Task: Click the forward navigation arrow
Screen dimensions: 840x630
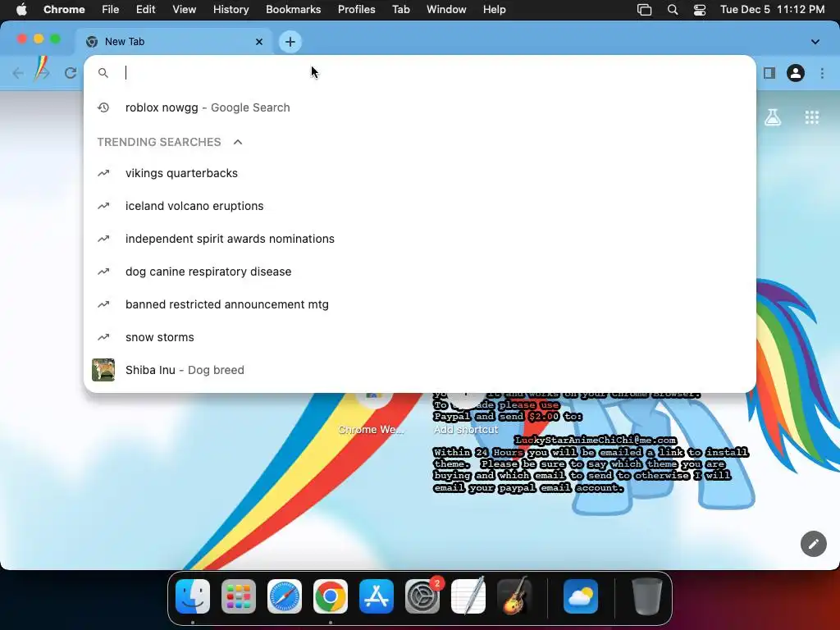Action: (43, 73)
